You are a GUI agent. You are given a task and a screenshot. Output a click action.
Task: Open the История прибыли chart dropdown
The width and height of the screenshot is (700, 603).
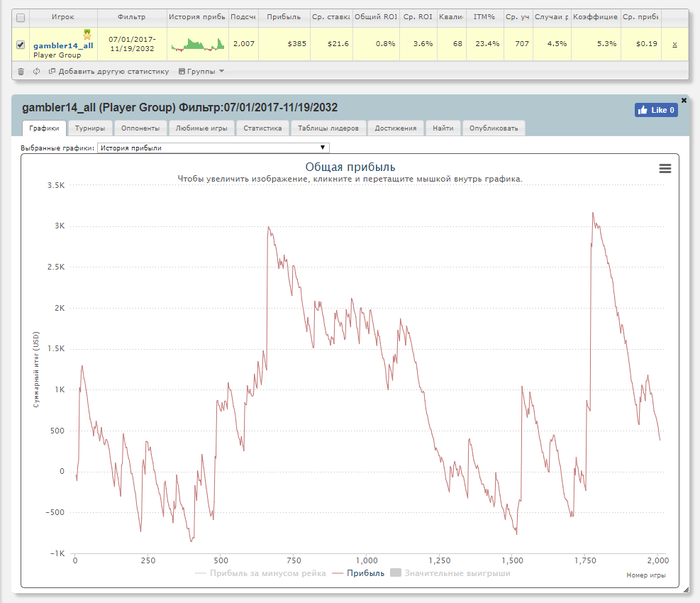pos(213,148)
